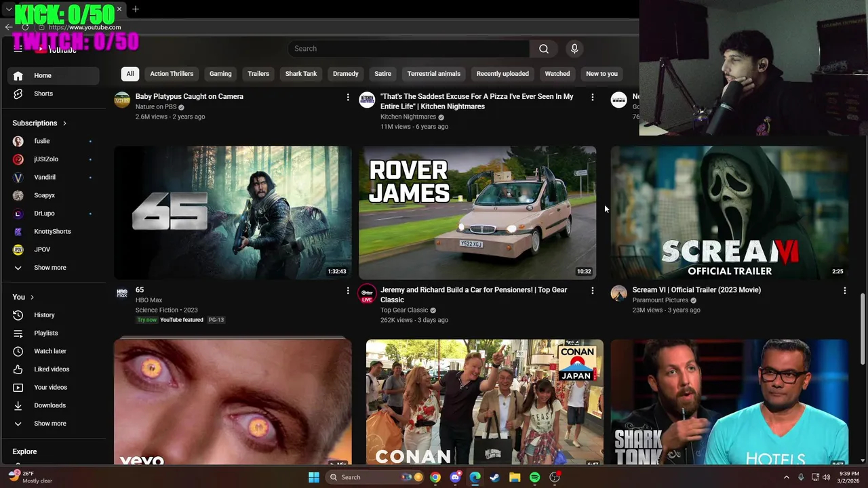The width and height of the screenshot is (868, 488).
Task: Click the Home icon in sidebar
Action: click(x=18, y=76)
